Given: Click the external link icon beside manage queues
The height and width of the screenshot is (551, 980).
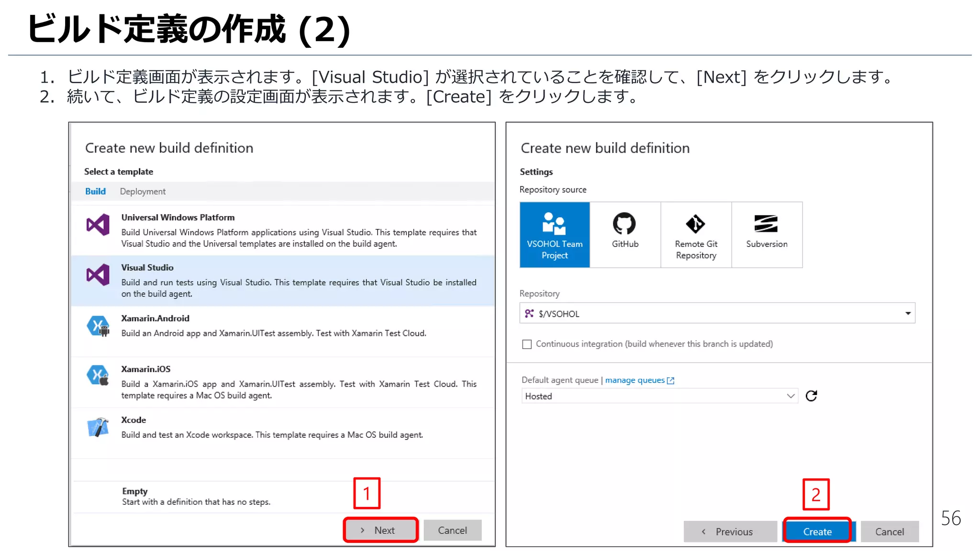Looking at the screenshot, I should [x=670, y=381].
